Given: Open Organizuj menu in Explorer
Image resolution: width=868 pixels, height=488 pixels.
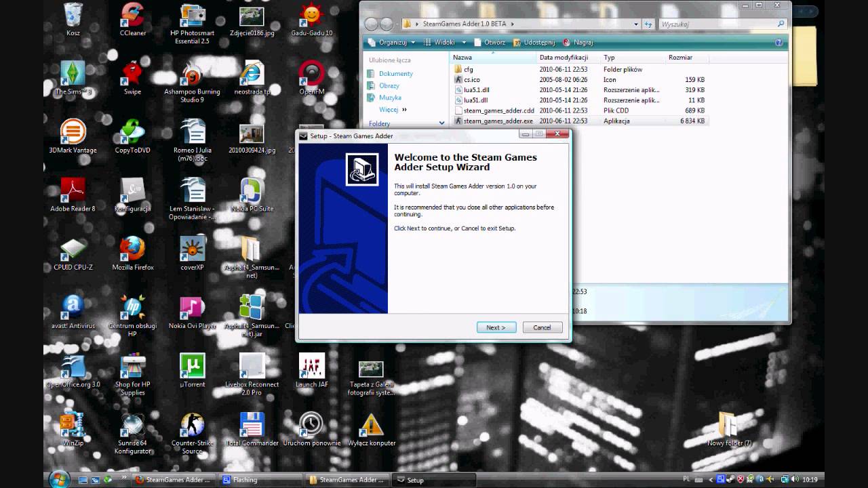Looking at the screenshot, I should point(393,42).
